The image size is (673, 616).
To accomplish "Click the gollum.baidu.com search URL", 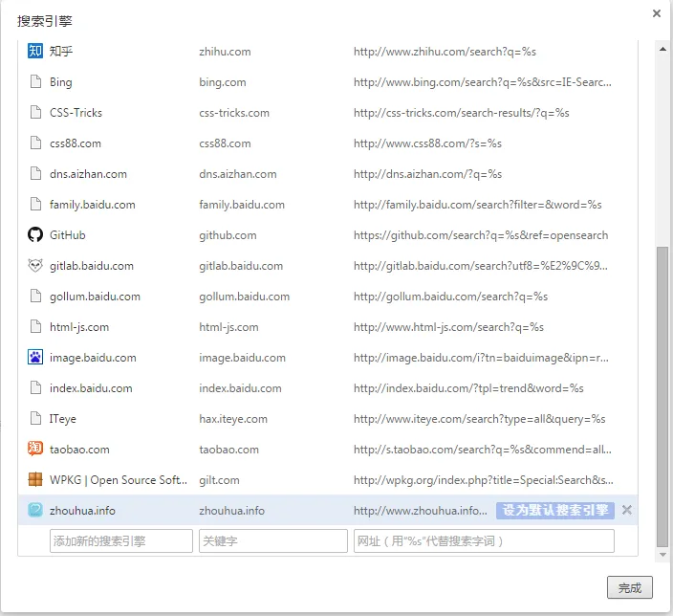I will 450,297.
